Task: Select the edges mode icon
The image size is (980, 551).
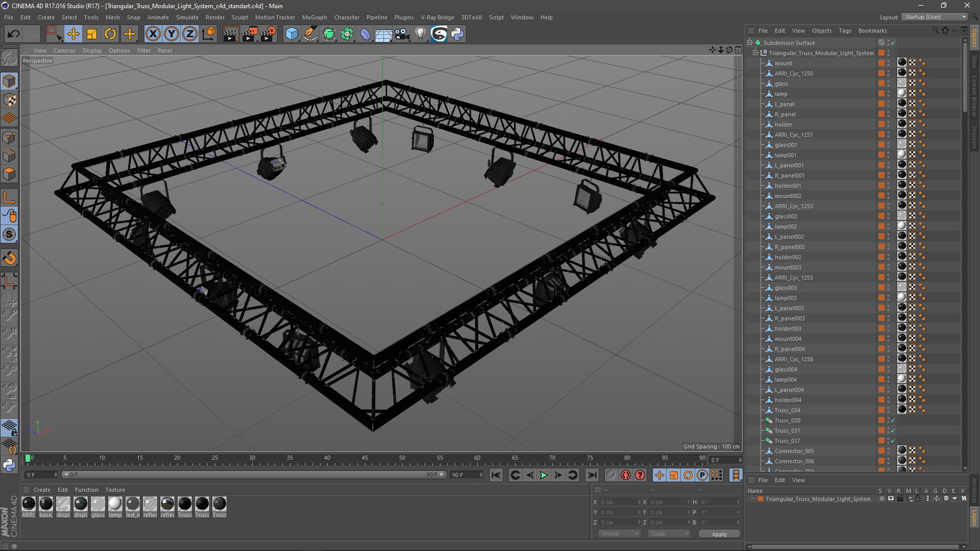Action: tap(9, 156)
